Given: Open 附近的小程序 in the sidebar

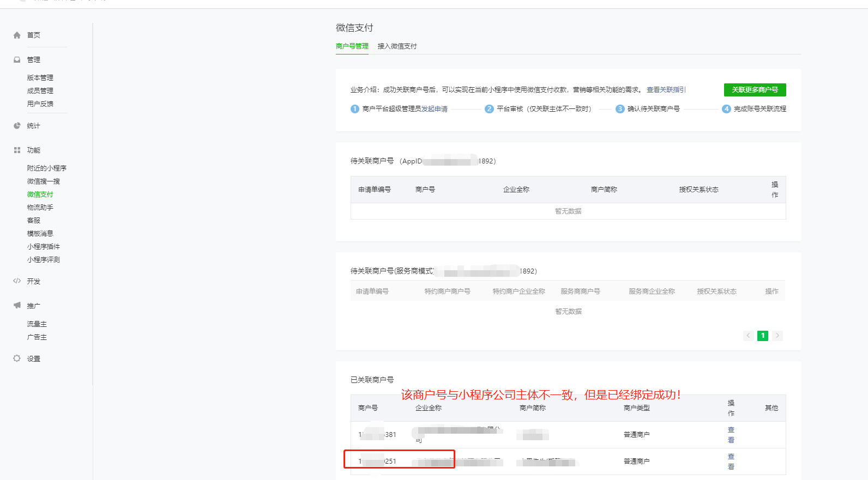Looking at the screenshot, I should tap(47, 168).
